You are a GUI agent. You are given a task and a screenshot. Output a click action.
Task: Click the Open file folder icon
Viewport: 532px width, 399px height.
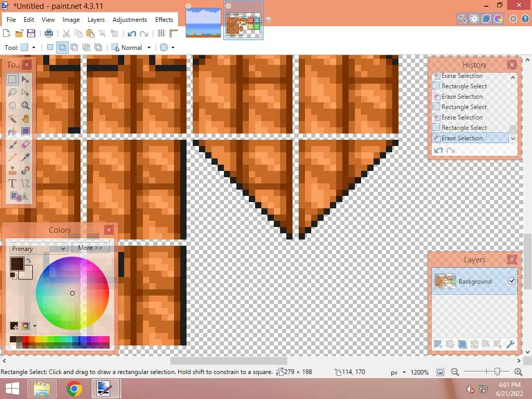[19, 33]
